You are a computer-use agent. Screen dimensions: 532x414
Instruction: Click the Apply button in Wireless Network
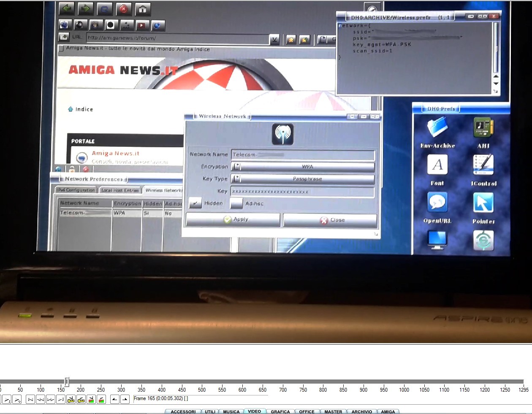coord(233,219)
